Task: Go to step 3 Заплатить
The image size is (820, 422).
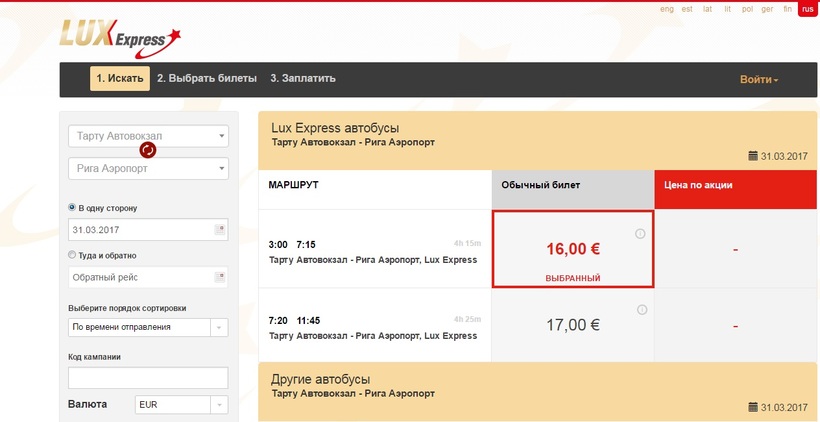Action: (303, 78)
